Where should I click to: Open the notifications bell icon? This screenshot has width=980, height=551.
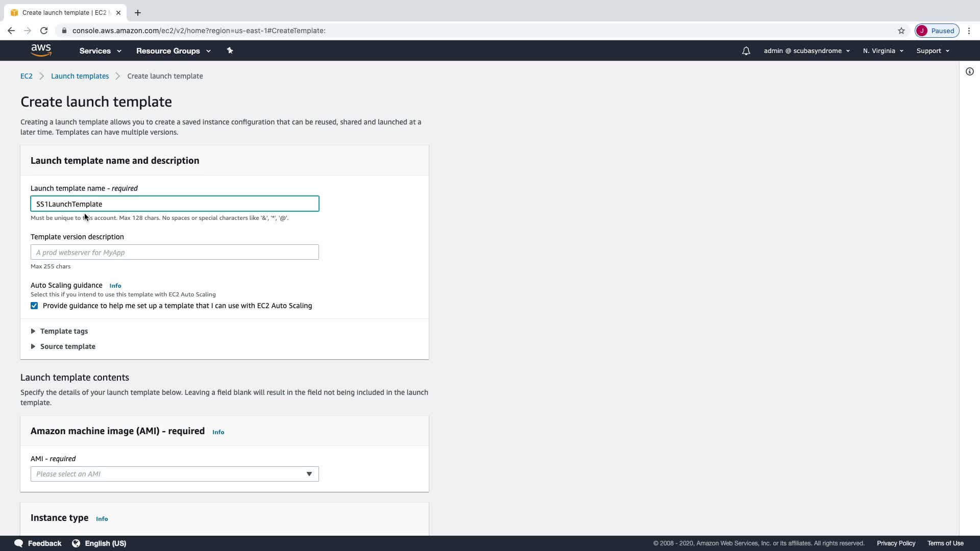(x=746, y=51)
